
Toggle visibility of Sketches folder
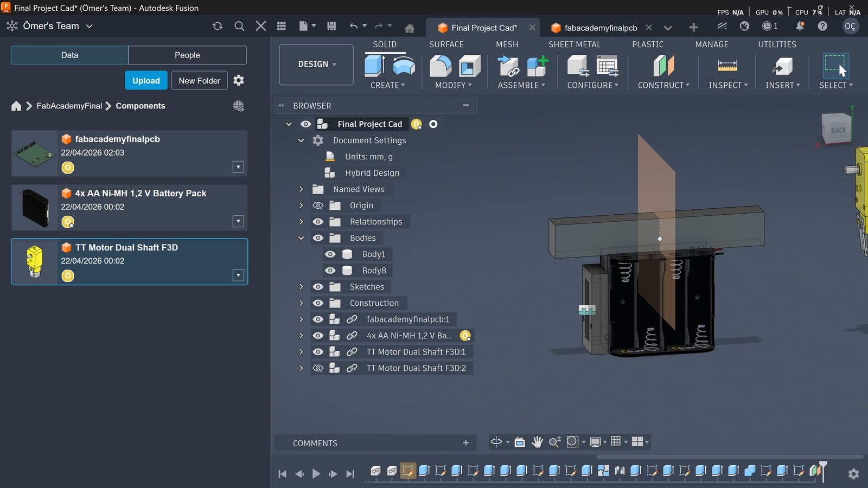point(318,287)
